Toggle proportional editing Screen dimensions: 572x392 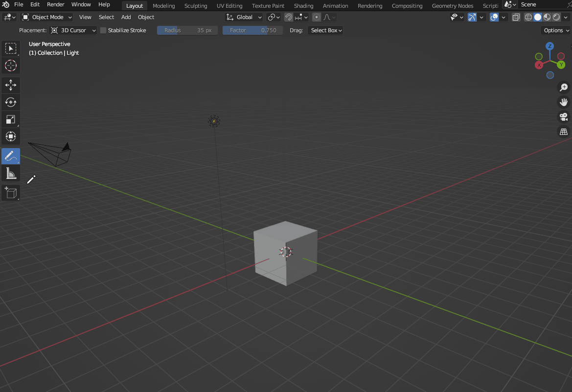click(x=316, y=17)
